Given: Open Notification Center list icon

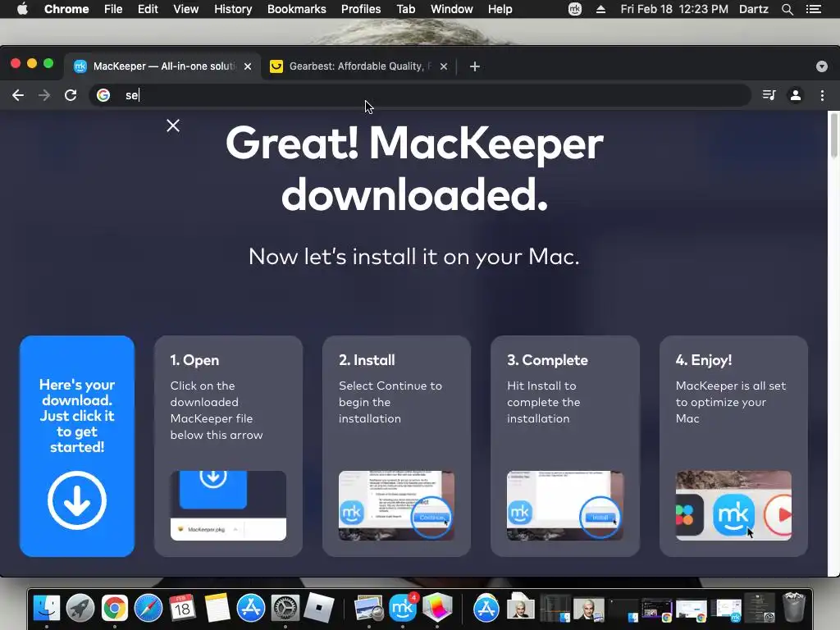Looking at the screenshot, I should pos(813,9).
